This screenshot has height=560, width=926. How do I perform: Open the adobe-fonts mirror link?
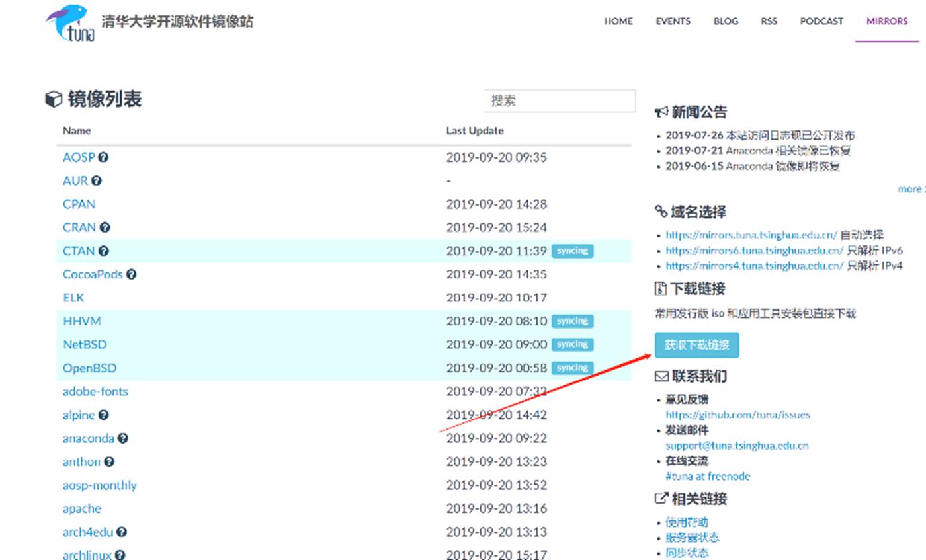pos(95,391)
